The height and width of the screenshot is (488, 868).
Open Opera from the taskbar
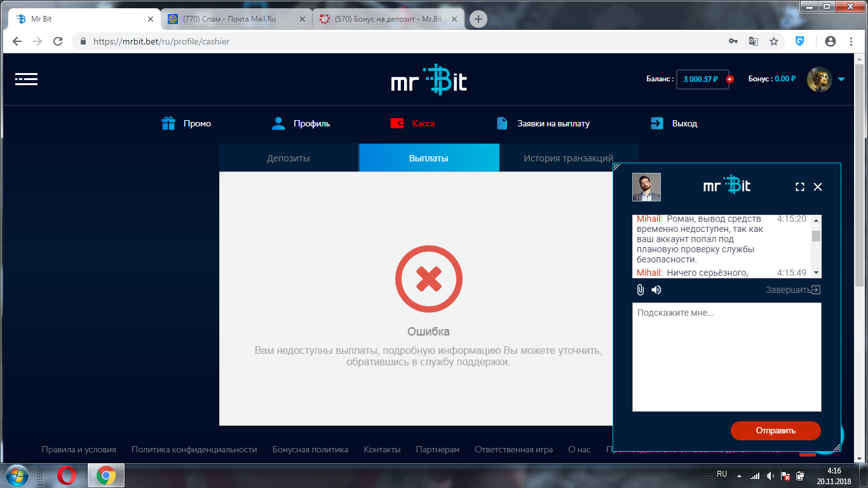67,475
